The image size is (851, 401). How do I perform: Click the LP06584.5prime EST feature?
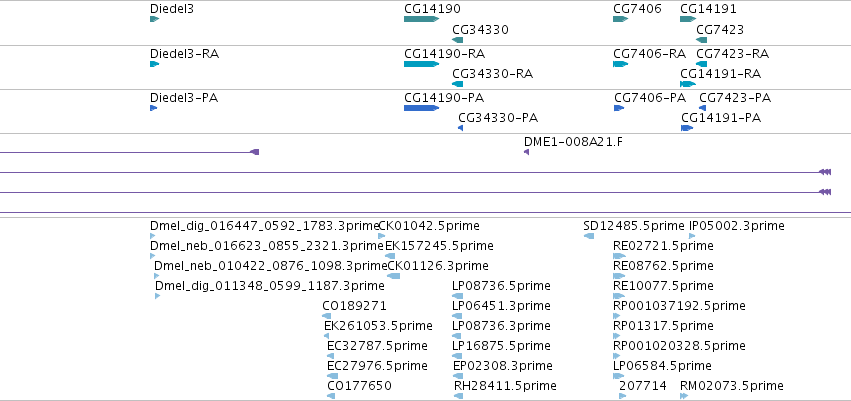[619, 376]
